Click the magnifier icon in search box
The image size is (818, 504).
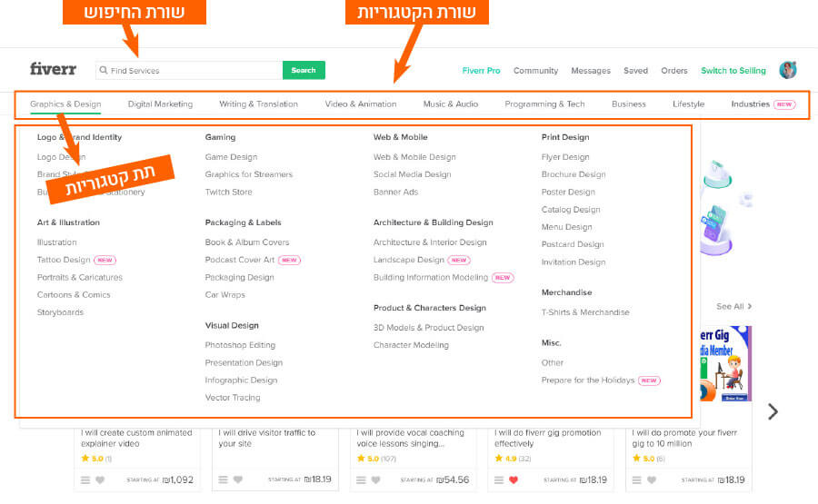pyautogui.click(x=104, y=71)
